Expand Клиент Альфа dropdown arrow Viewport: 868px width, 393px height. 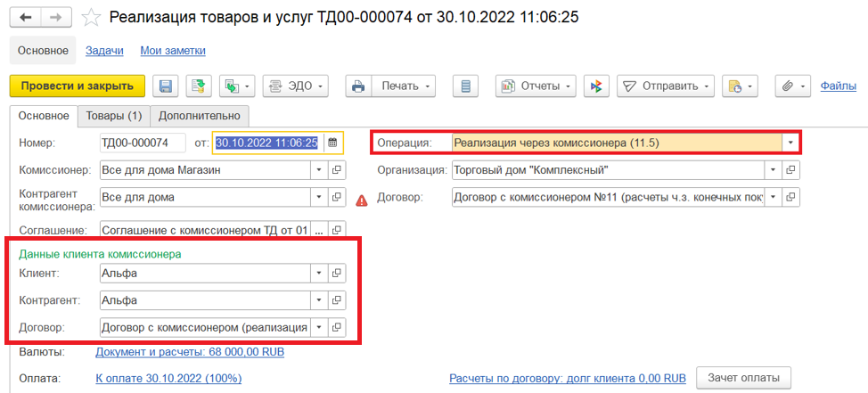[x=319, y=273]
